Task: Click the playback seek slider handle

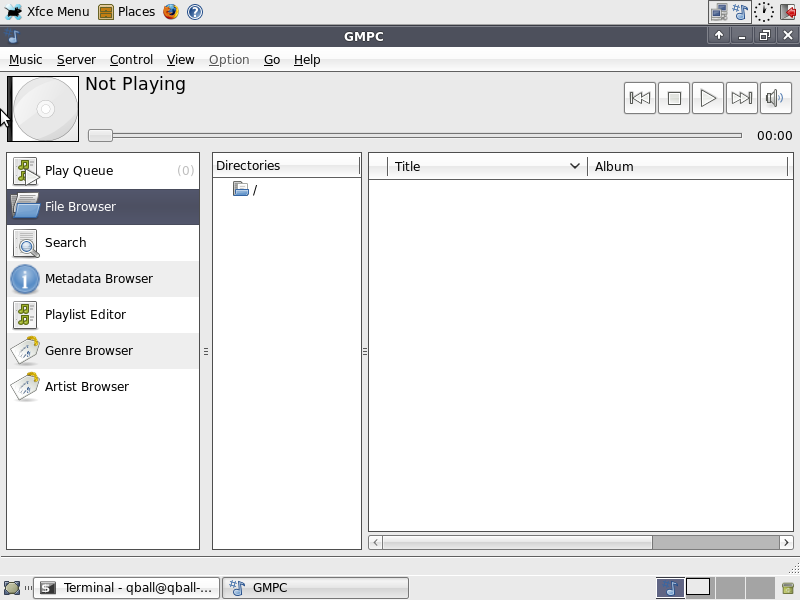Action: click(x=100, y=135)
